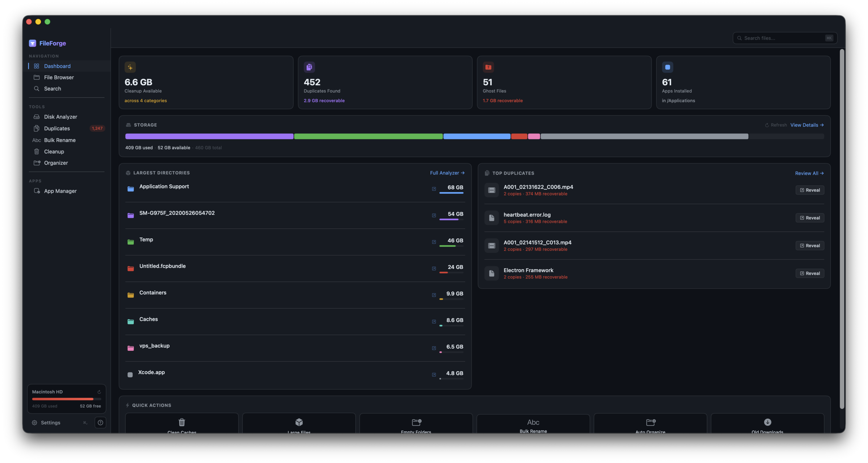This screenshot has width=868, height=463.
Task: Click the 1,247 Duplicates count badge
Action: [97, 128]
